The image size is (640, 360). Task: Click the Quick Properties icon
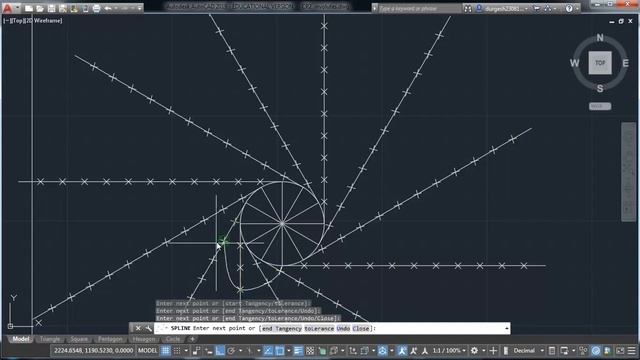[552, 351]
